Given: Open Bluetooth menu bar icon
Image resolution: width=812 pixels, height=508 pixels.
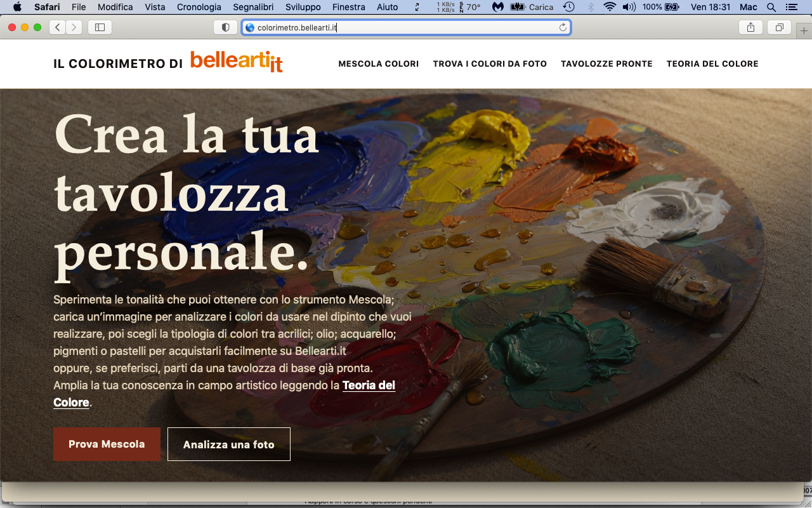Looking at the screenshot, I should (591, 7).
